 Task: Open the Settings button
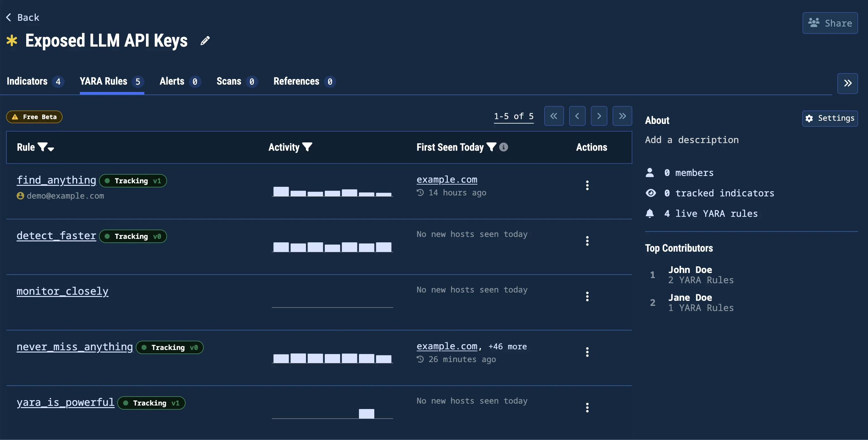click(x=830, y=118)
